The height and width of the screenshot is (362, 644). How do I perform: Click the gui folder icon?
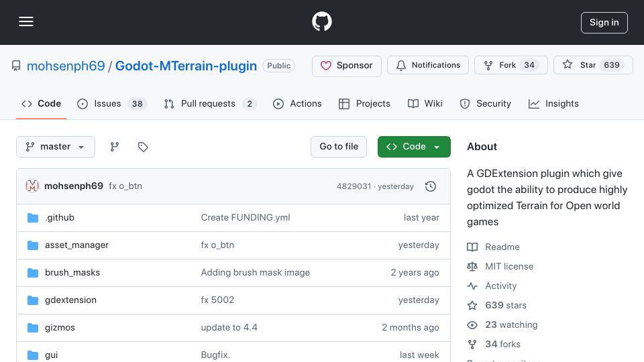point(33,355)
